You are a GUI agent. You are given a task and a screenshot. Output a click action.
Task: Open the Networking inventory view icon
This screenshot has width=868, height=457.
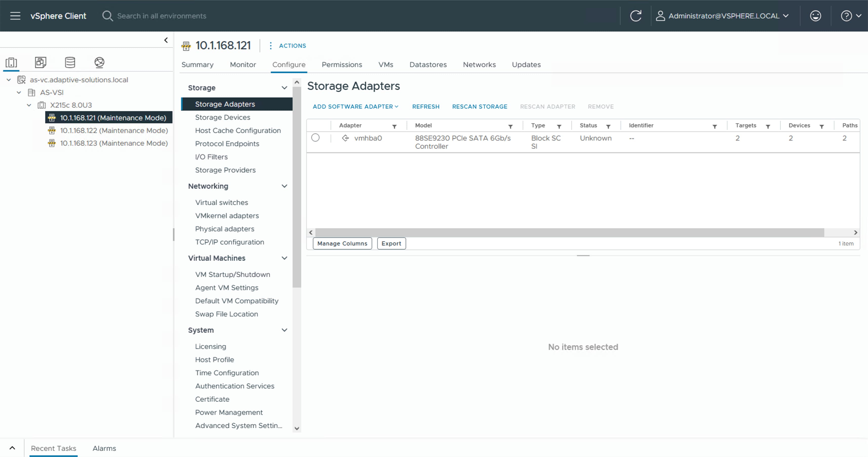click(x=99, y=62)
